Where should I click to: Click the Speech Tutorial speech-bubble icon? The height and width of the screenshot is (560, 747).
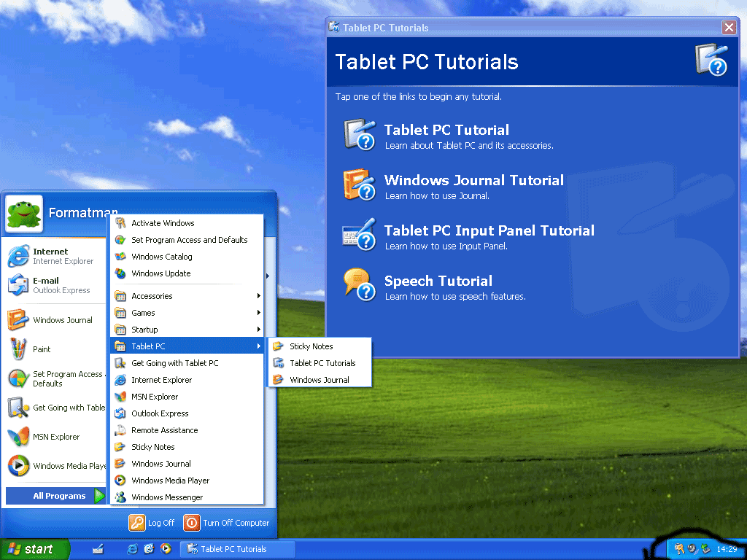(360, 285)
